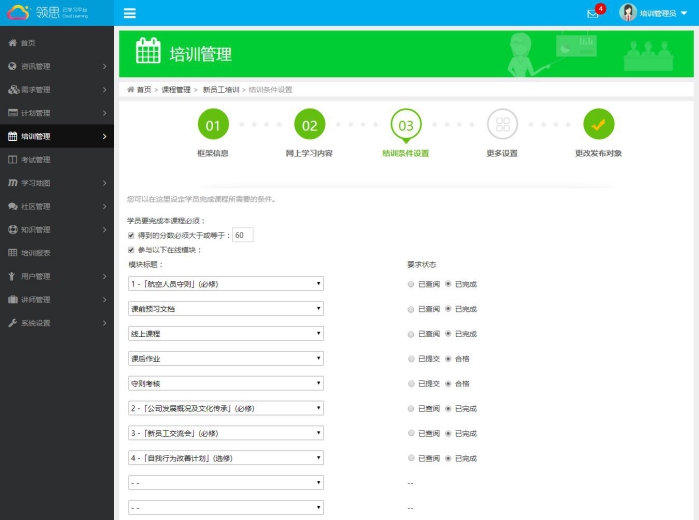Toggle the 得到的分数必须大于或等于 checkbox
The height and width of the screenshot is (520, 699).
pos(131,235)
